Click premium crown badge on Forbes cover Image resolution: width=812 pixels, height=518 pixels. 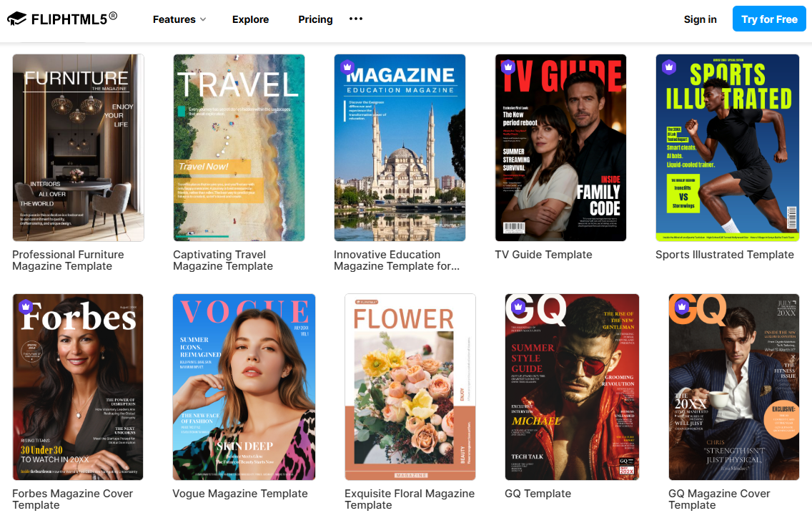[26, 306]
